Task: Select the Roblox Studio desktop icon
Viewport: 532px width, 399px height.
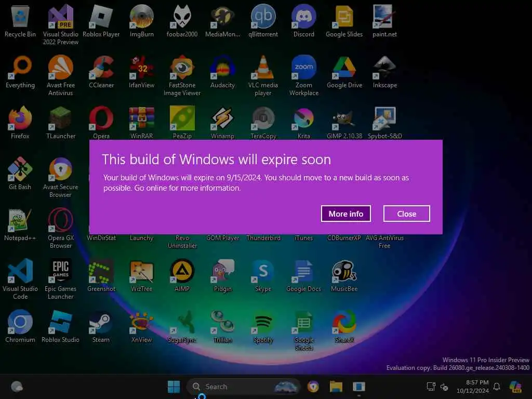Action: pos(61,326)
